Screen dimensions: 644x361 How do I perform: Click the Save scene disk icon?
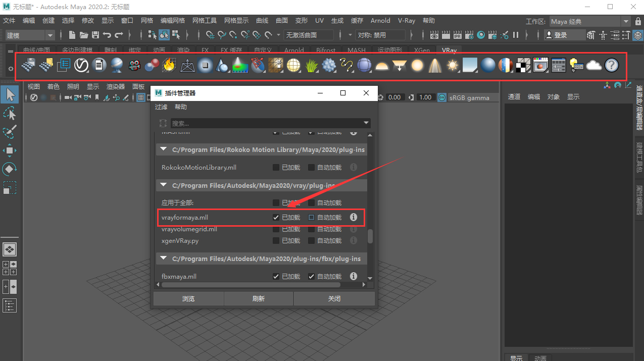[x=95, y=35]
